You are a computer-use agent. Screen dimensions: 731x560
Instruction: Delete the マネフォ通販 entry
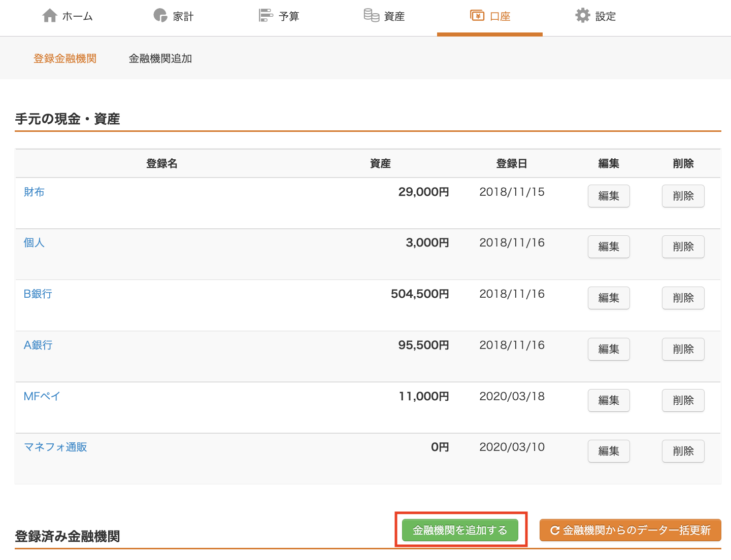[683, 451]
